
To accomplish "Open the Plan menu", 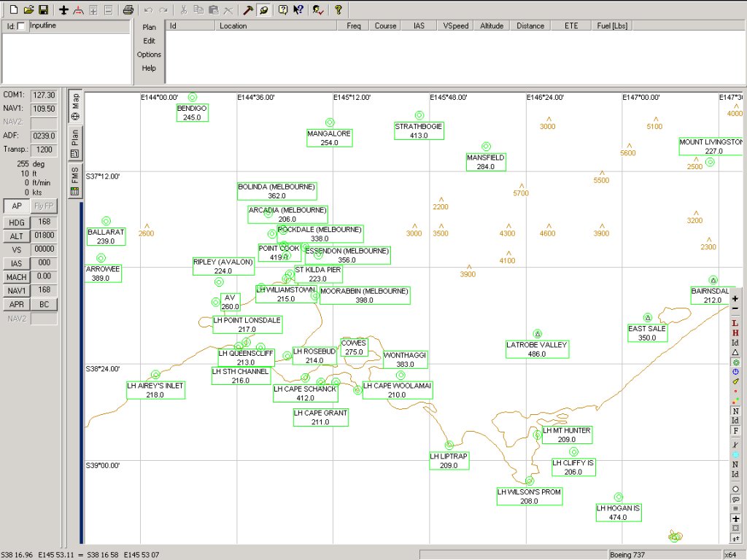I will point(149,27).
